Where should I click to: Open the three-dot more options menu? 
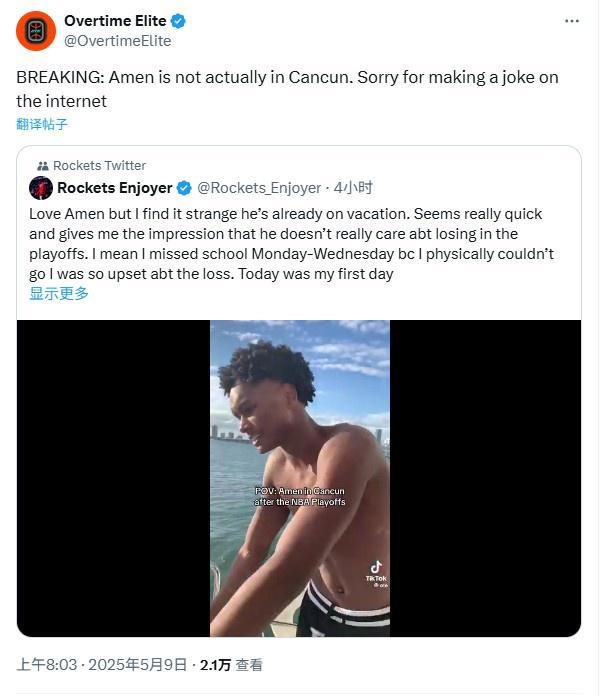coord(572,21)
